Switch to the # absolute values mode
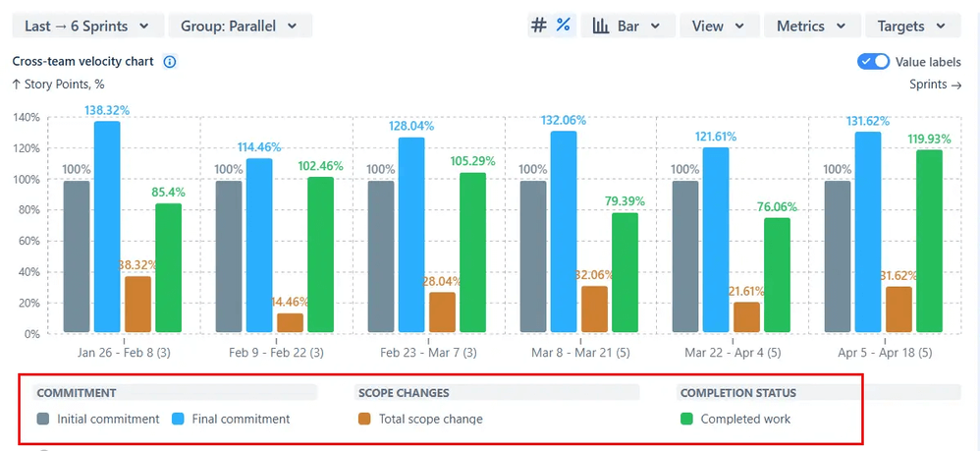The height and width of the screenshot is (451, 980). pyautogui.click(x=539, y=26)
